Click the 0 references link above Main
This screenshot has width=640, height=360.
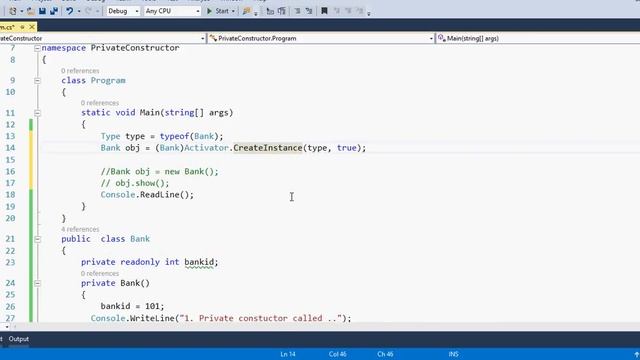[100, 103]
